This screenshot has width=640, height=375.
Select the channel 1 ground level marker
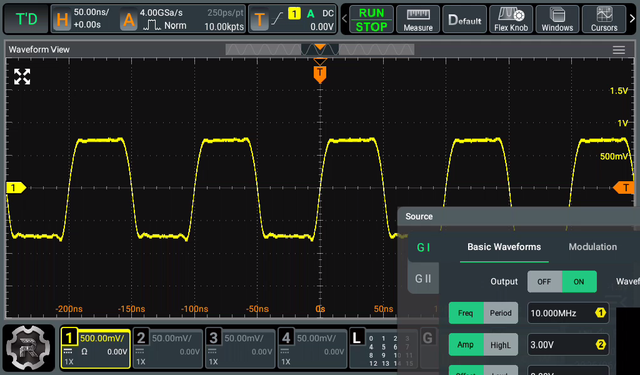tap(16, 188)
